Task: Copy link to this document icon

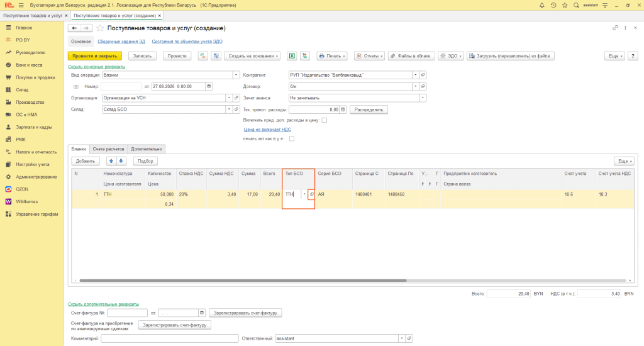Action: pyautogui.click(x=615, y=28)
